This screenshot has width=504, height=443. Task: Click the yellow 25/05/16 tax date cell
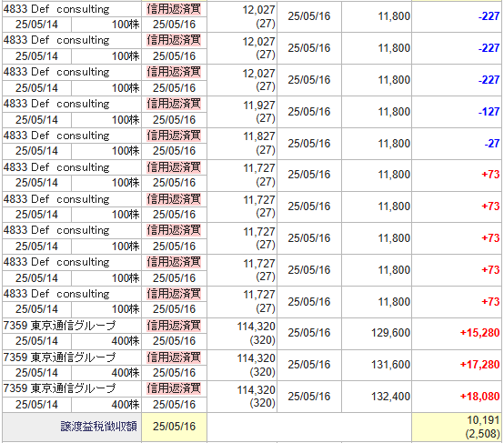point(174,427)
